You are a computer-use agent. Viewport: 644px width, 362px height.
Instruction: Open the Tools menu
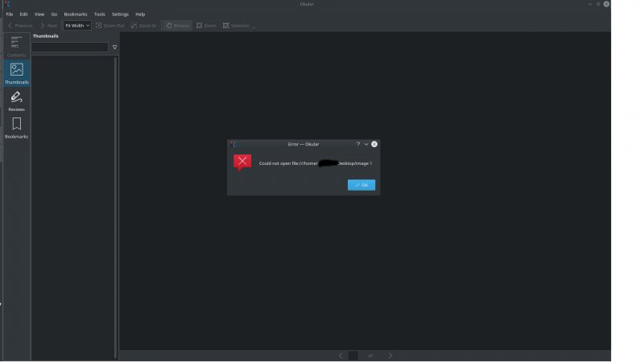99,14
